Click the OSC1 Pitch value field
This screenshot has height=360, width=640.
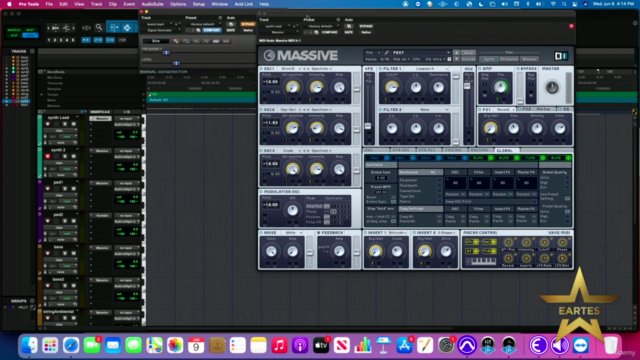point(271,82)
